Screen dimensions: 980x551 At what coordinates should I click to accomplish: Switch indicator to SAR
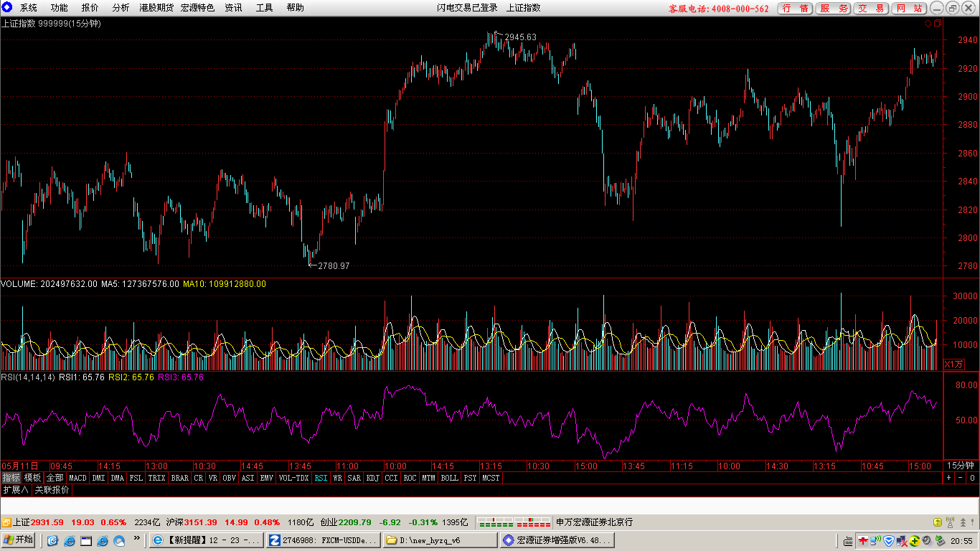point(354,477)
